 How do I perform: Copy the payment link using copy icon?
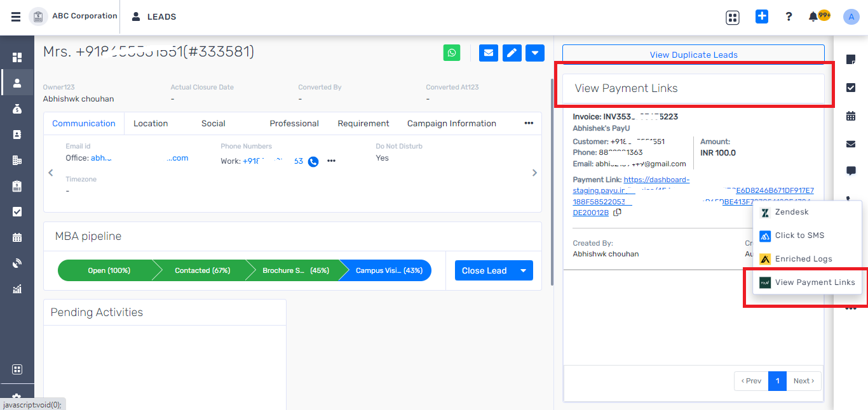pos(617,213)
